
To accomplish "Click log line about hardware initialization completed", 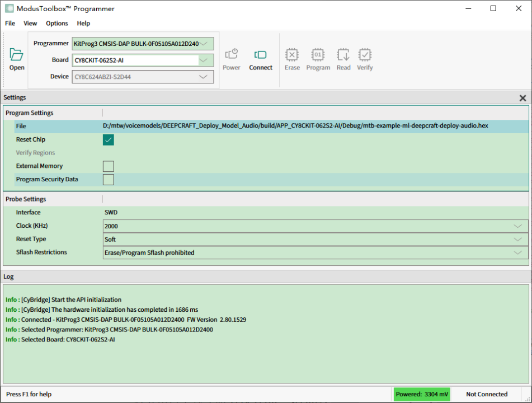I will (102, 310).
